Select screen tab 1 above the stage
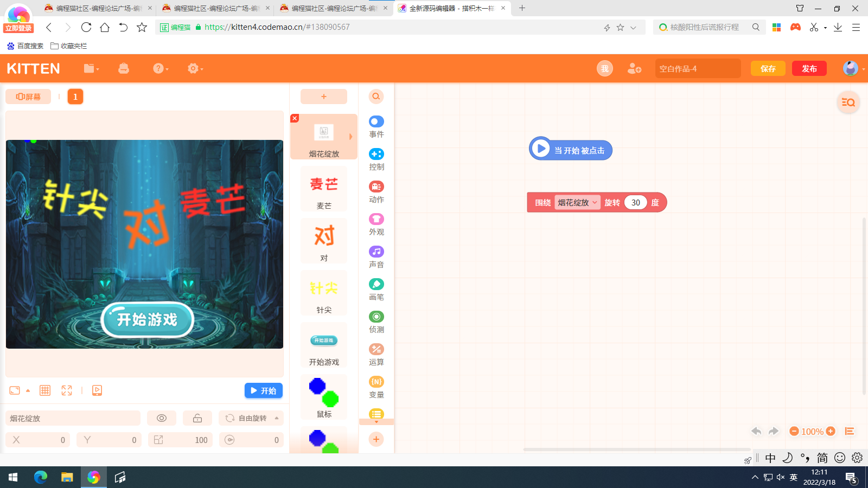This screenshot has height=488, width=868. click(x=75, y=97)
